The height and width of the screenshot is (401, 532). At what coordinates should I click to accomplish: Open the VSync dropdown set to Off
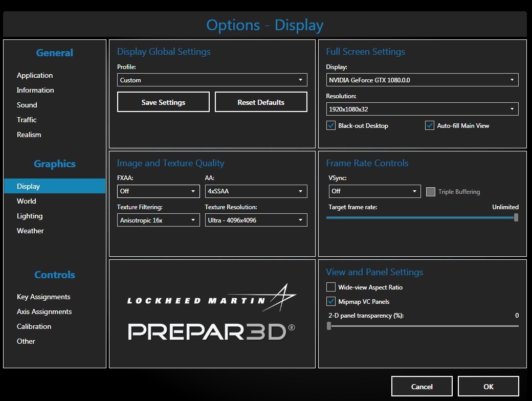(x=374, y=191)
